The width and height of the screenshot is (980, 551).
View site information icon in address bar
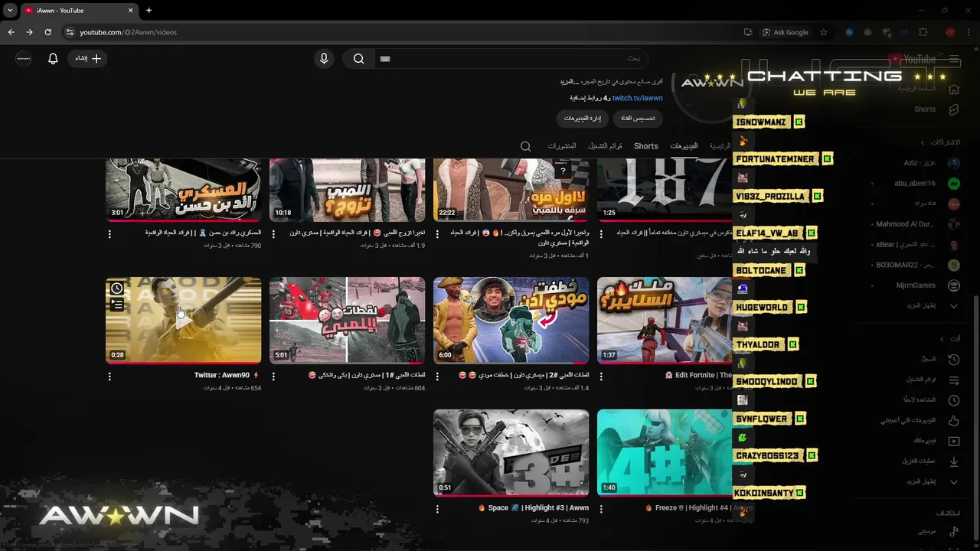click(x=70, y=32)
